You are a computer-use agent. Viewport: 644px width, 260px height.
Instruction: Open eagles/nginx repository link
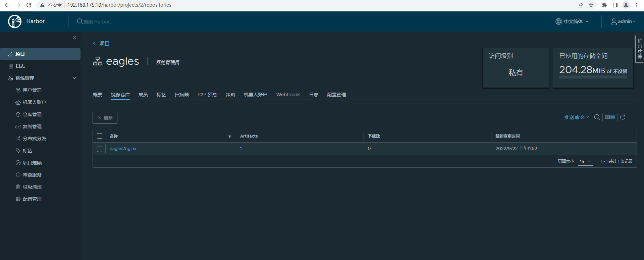coord(123,149)
